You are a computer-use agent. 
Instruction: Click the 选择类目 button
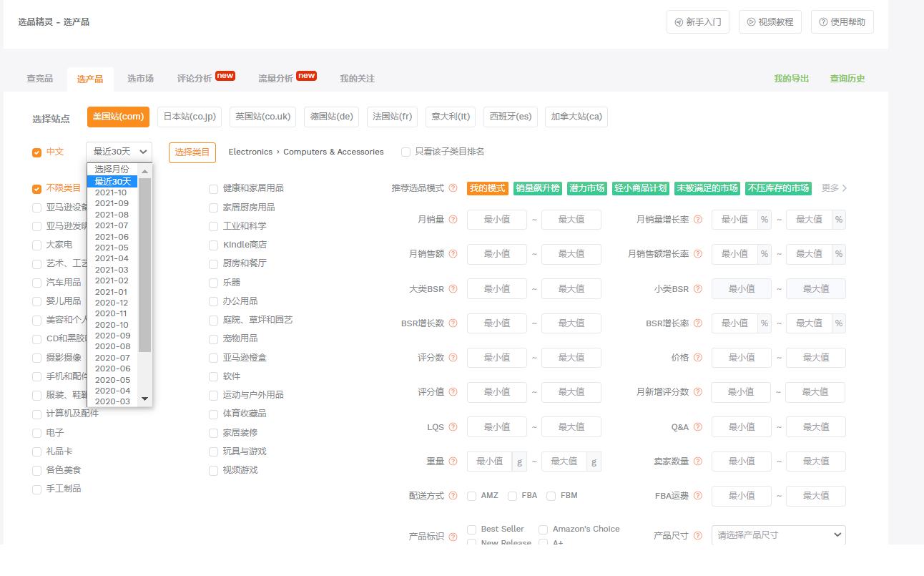(x=190, y=152)
